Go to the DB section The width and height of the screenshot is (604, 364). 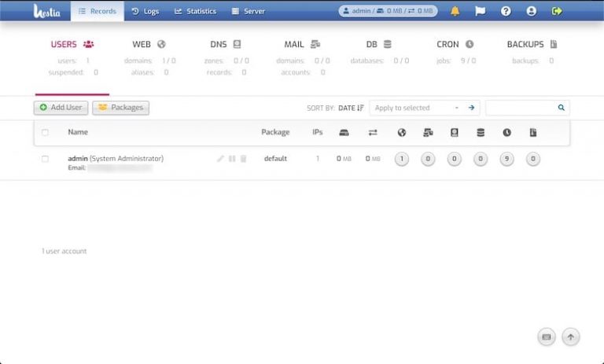click(378, 44)
